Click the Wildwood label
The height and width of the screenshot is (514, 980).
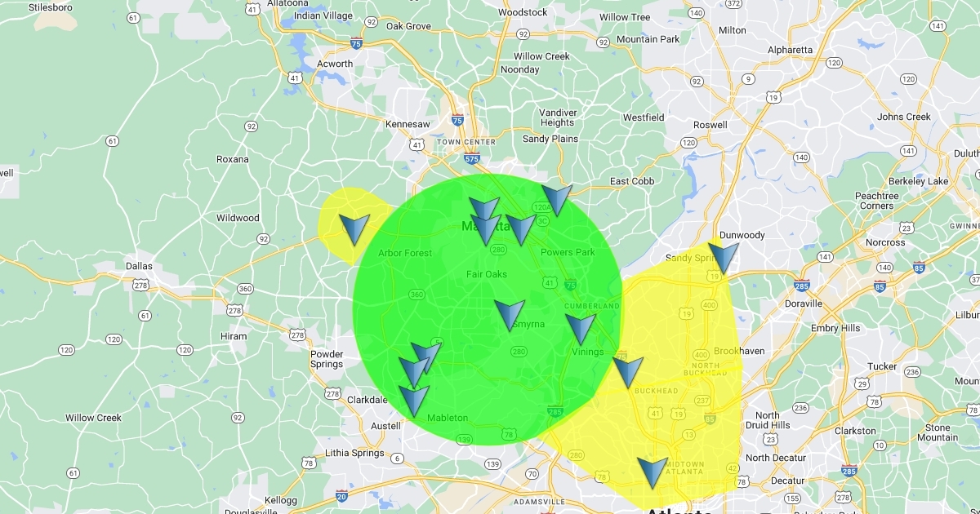[x=238, y=218]
